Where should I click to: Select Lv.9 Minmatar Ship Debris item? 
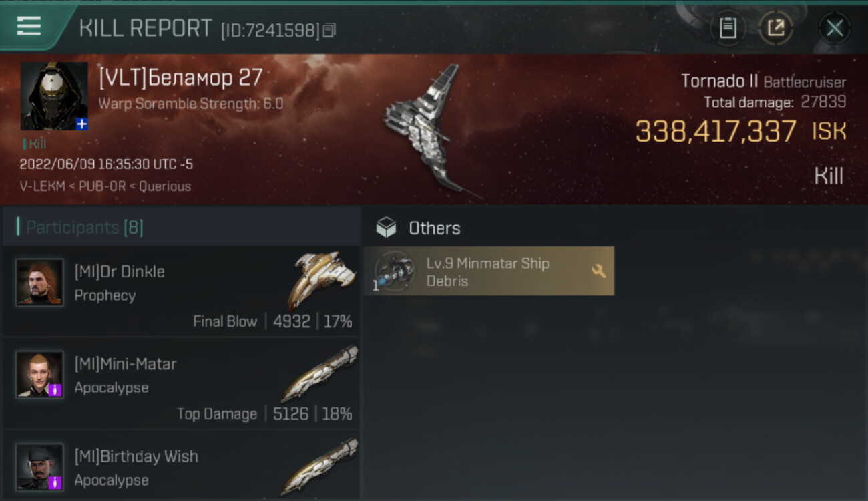click(489, 271)
